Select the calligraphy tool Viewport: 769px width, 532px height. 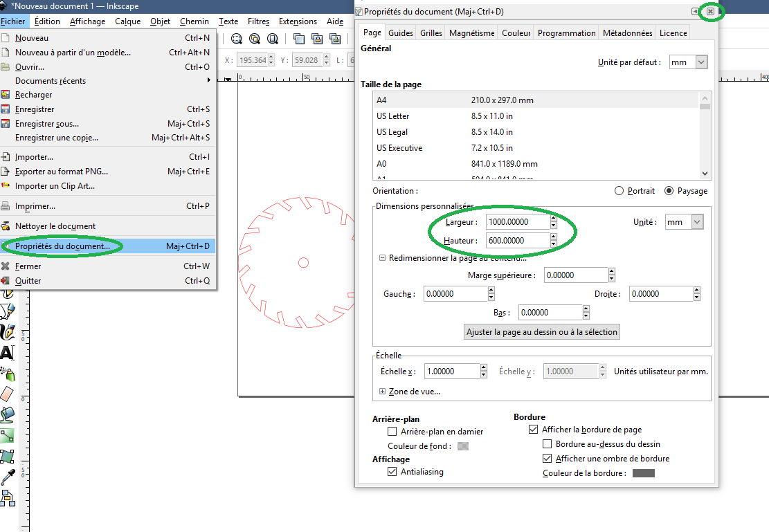(8, 332)
